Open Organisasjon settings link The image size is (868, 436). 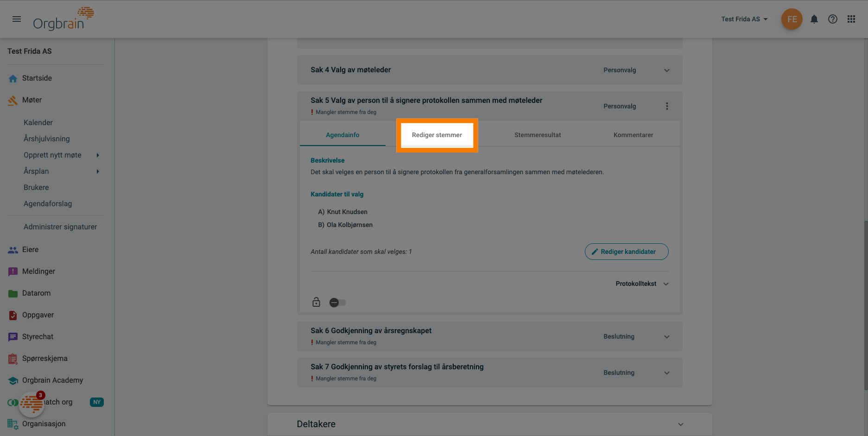(x=44, y=424)
